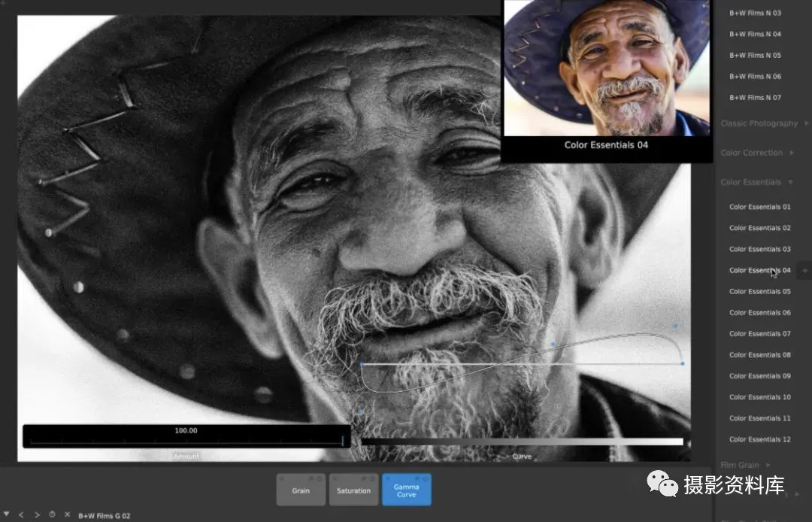812x522 pixels.
Task: Click the Curve gradient bar below the curve
Action: pyautogui.click(x=522, y=442)
